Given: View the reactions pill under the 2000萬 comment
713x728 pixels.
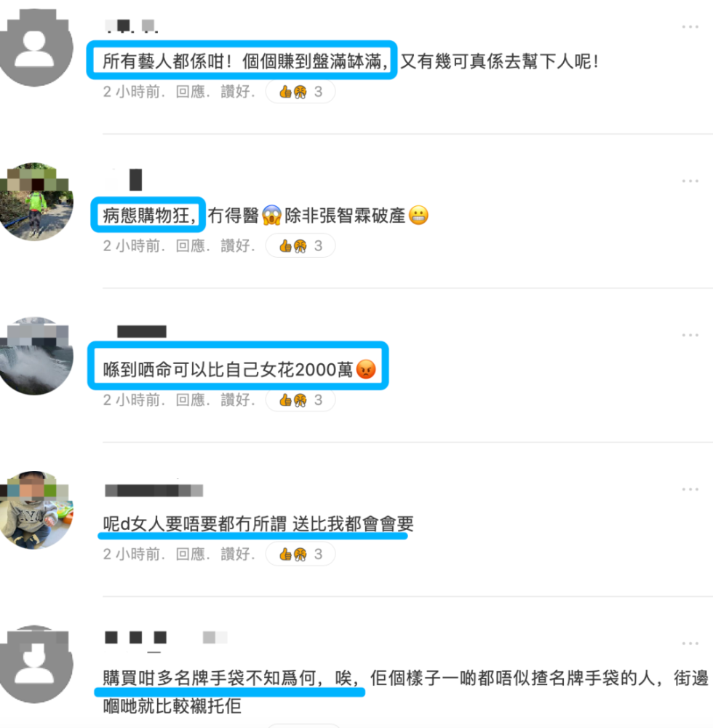Looking at the screenshot, I should [x=300, y=400].
